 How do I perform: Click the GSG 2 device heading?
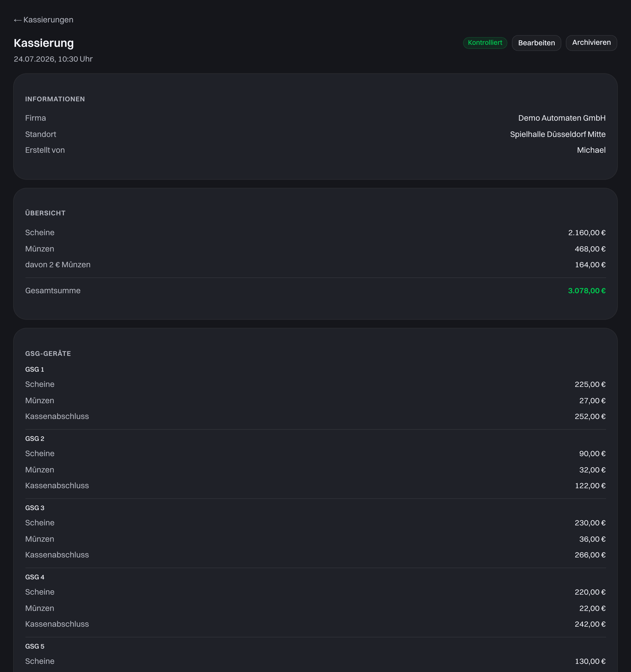tap(35, 439)
